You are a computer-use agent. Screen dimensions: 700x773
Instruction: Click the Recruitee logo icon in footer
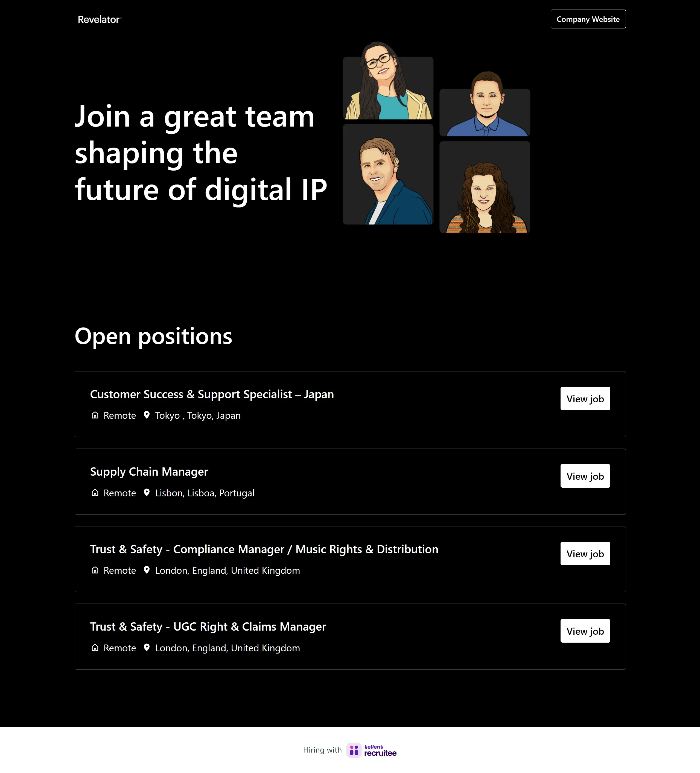click(354, 750)
